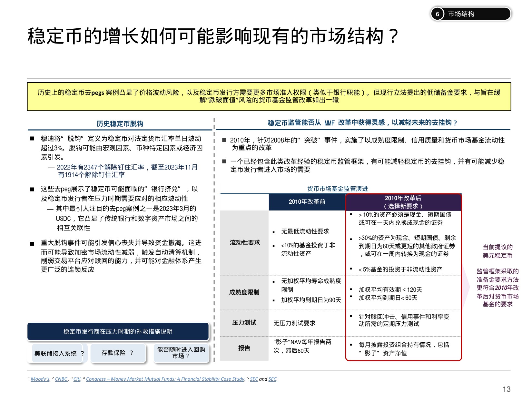Click the "市场结构" section badge

point(461,14)
